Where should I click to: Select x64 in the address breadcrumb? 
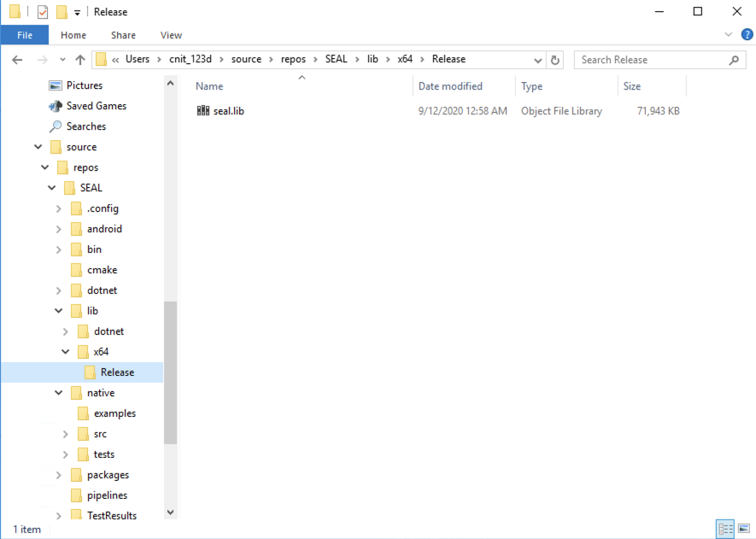(405, 59)
